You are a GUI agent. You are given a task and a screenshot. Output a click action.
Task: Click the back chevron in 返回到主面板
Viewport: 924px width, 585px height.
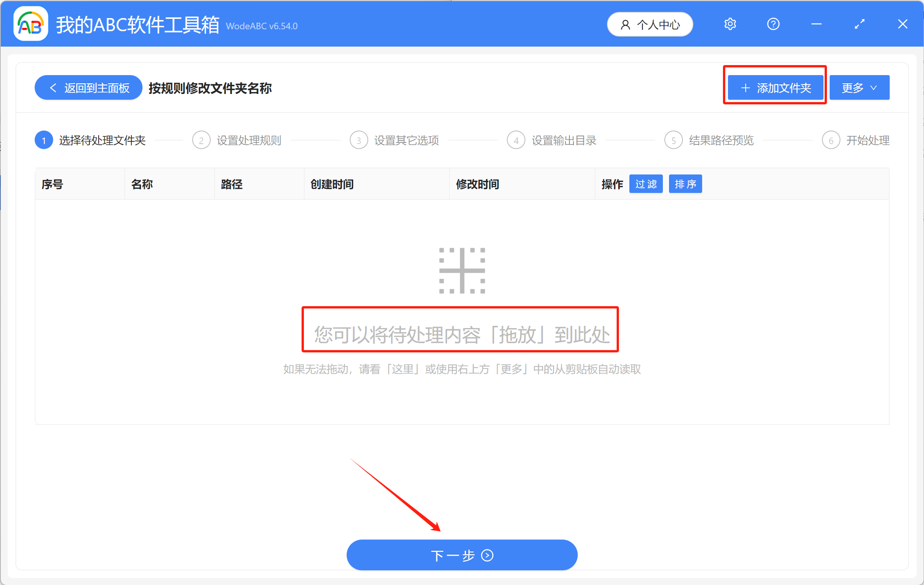click(x=53, y=87)
